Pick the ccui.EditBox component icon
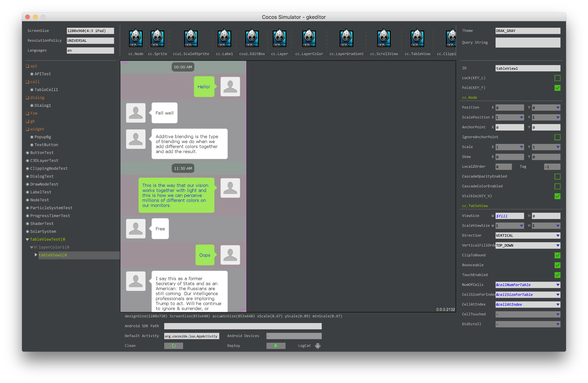This screenshot has height=383, width=588. (252, 39)
